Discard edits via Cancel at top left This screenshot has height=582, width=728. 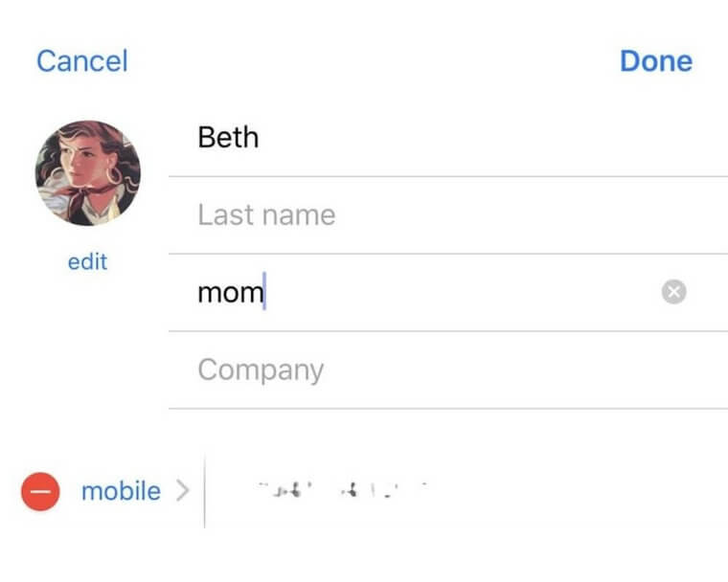[x=82, y=61]
